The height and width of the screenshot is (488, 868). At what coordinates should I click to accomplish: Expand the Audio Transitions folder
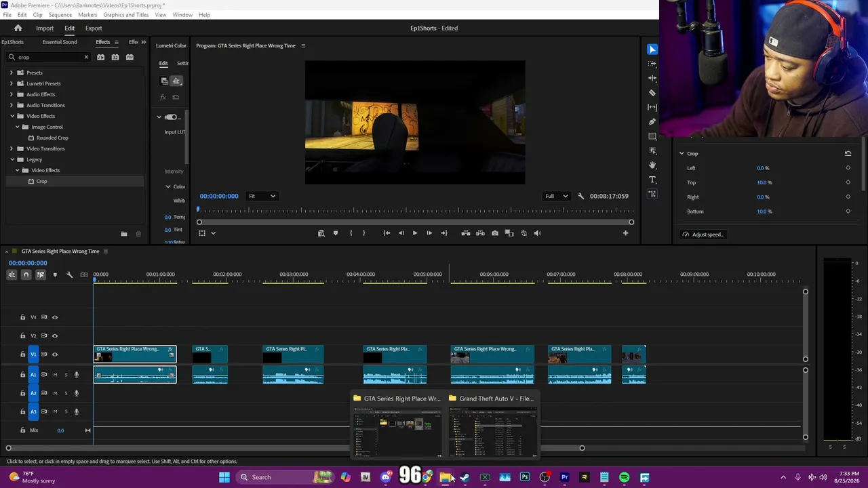click(12, 105)
